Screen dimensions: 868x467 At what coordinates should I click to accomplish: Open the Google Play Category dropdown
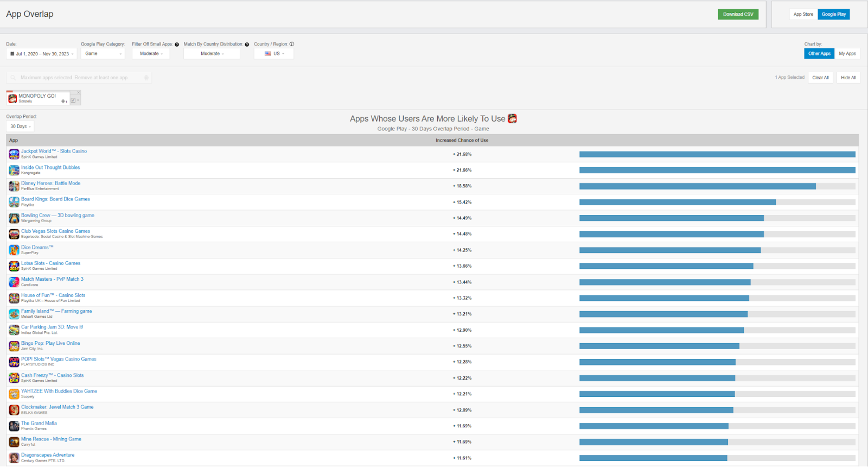click(103, 54)
